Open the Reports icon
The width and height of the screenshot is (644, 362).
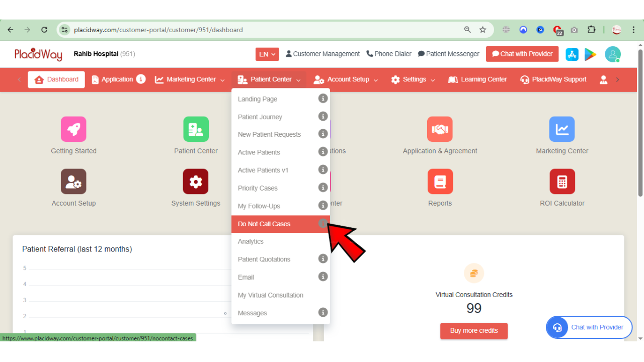(x=440, y=181)
